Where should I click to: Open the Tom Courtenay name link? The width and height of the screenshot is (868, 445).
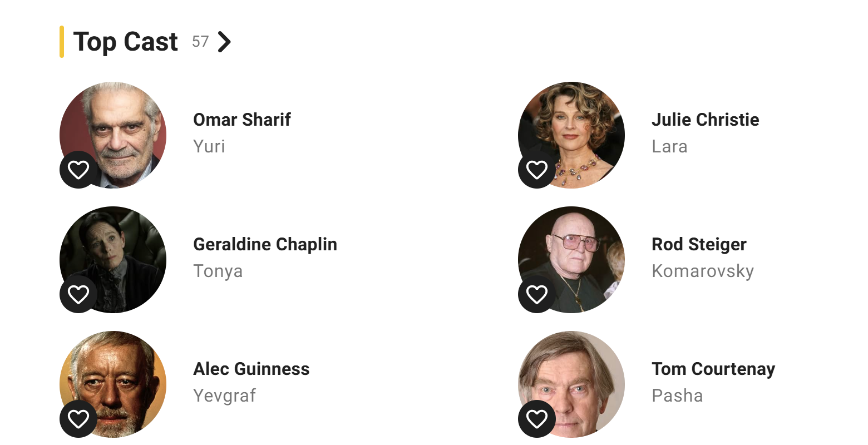(713, 369)
